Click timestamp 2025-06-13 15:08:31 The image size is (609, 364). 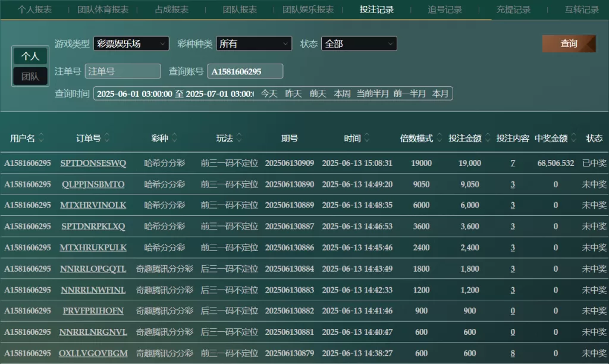pos(357,163)
